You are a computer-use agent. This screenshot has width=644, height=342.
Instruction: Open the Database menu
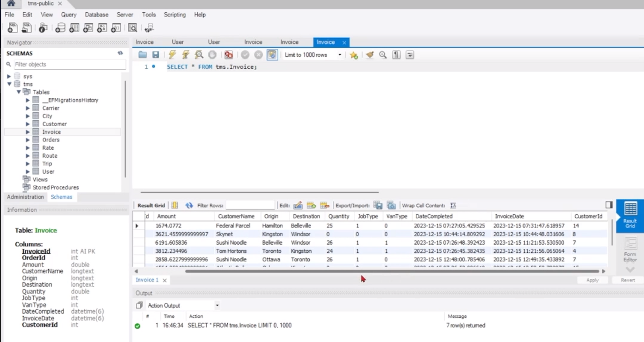coord(96,15)
